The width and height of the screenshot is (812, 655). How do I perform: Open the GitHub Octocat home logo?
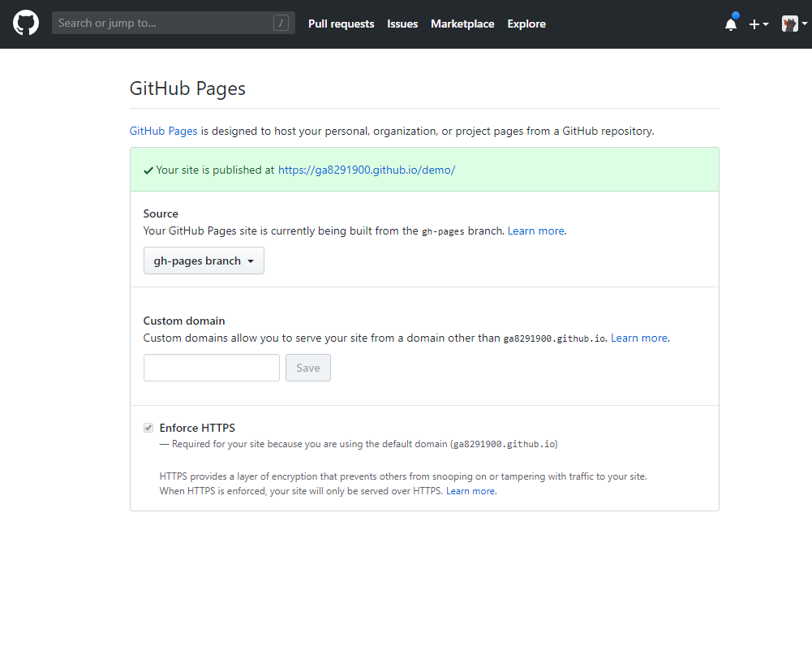(25, 24)
